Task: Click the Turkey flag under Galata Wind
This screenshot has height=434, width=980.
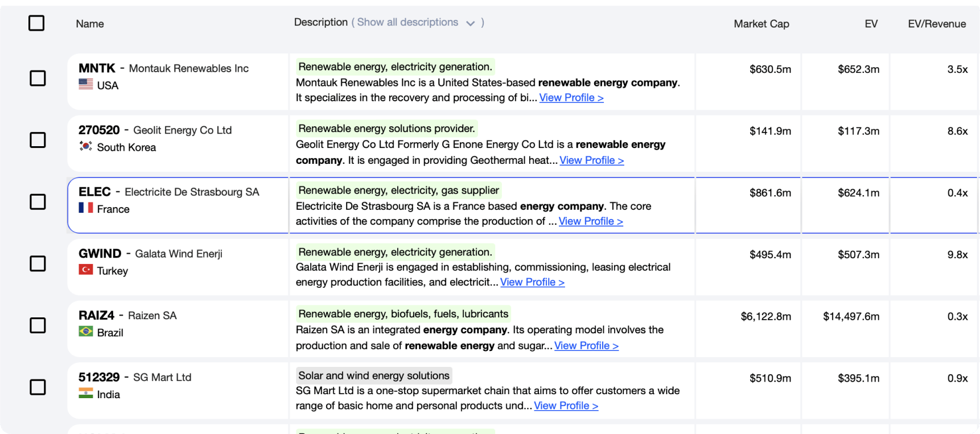Action: 86,270
